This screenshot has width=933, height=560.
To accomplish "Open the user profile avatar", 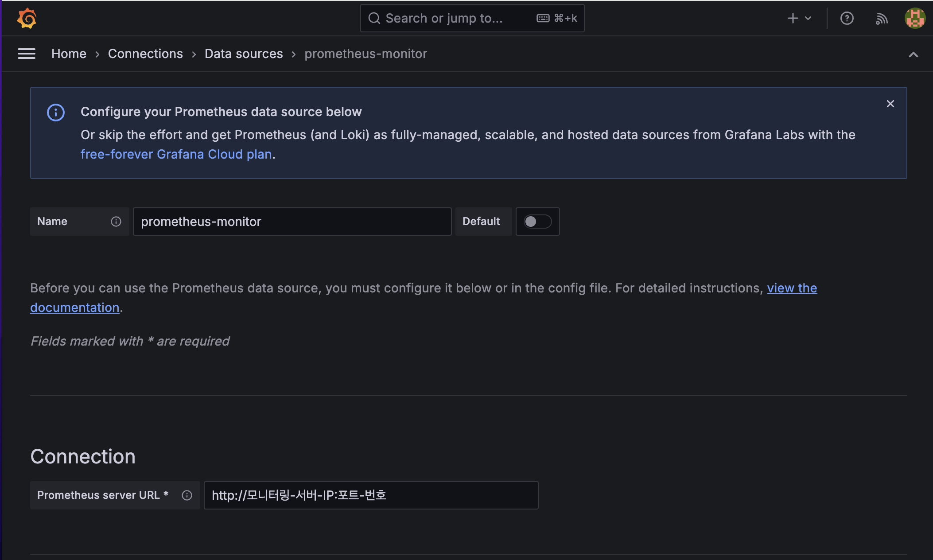I will (915, 18).
